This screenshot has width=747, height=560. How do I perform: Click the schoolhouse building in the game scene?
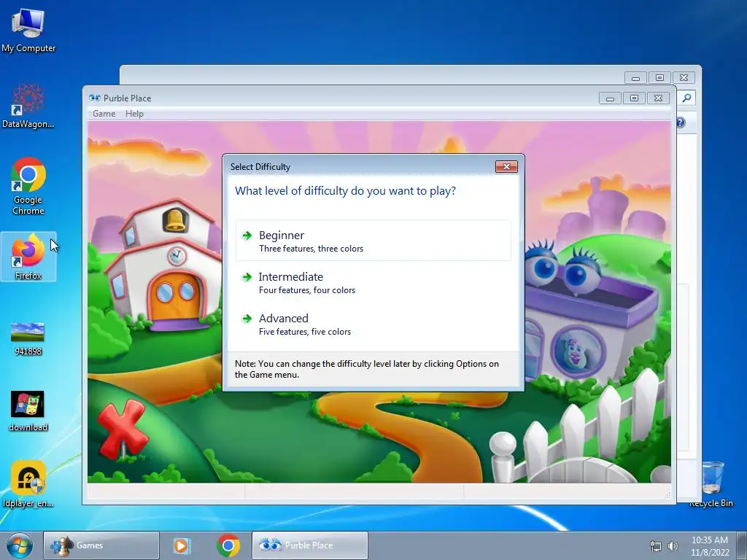point(163,268)
